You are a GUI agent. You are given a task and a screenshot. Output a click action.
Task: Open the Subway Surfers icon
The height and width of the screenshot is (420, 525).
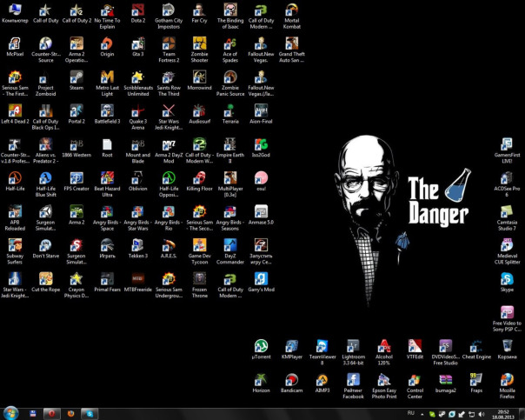pyautogui.click(x=15, y=251)
